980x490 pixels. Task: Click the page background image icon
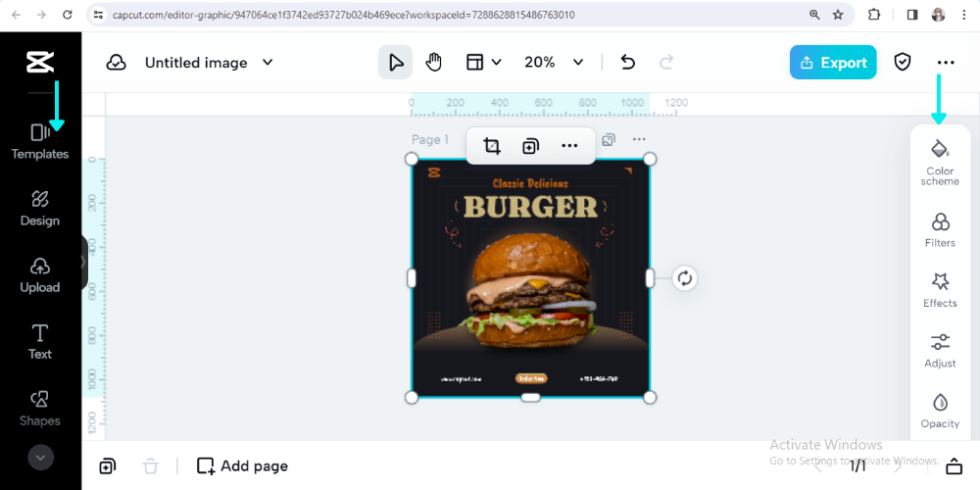point(609,140)
